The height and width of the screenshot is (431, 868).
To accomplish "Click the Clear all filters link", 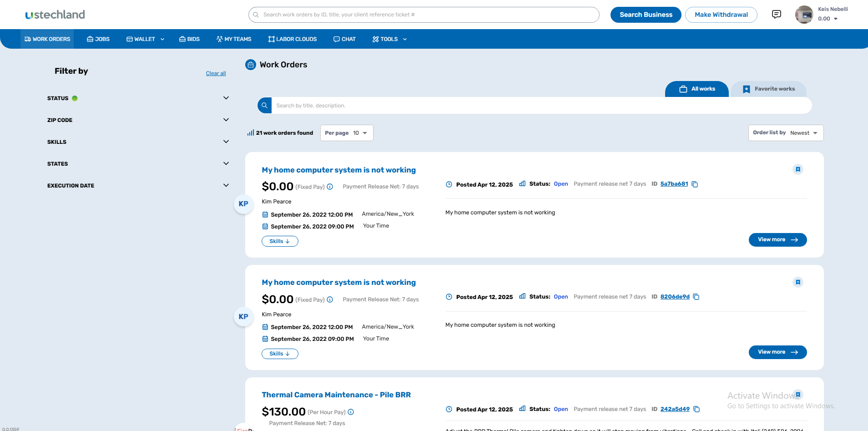I will pyautogui.click(x=216, y=73).
